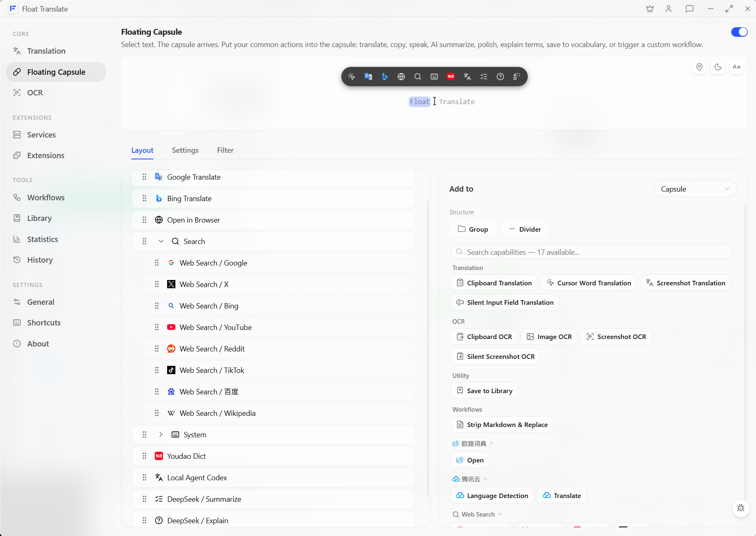Click the Bing icon in the capsule preview
Screen dimensions: 756x536
pyautogui.click(x=385, y=76)
